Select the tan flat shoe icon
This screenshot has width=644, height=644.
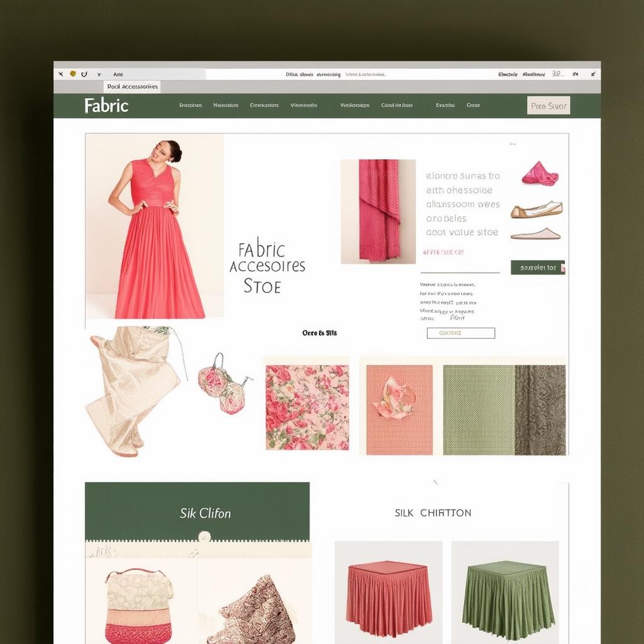click(536, 210)
